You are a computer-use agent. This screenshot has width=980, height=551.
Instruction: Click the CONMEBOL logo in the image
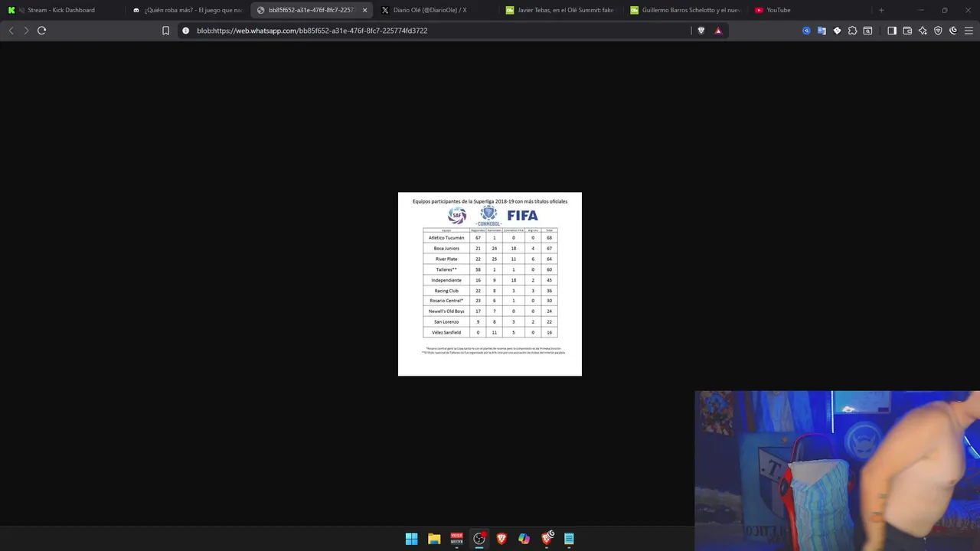point(488,216)
